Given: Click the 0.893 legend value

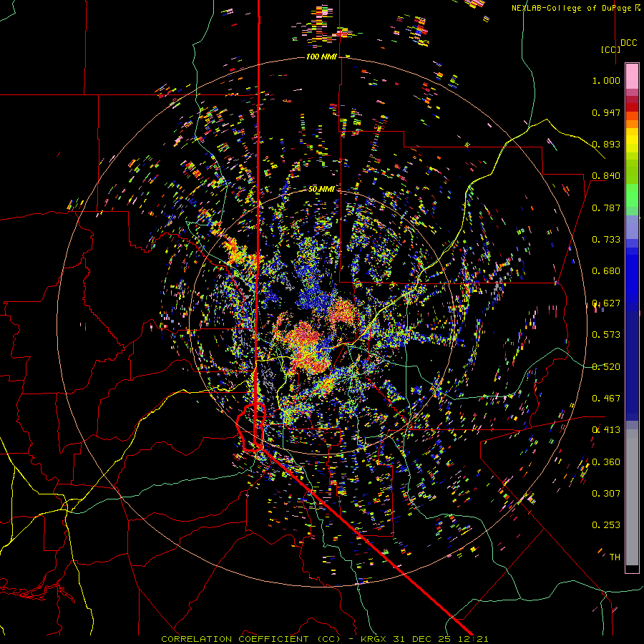Looking at the screenshot, I should click(606, 144).
